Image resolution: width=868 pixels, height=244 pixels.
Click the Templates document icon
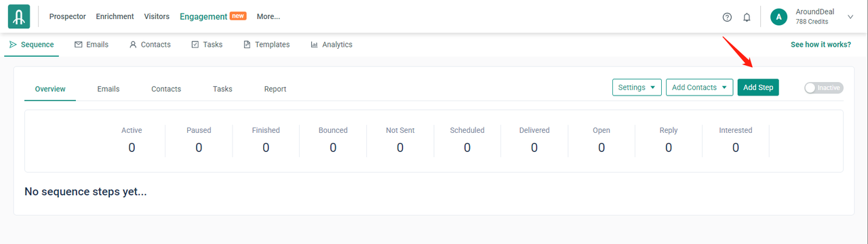click(x=247, y=45)
